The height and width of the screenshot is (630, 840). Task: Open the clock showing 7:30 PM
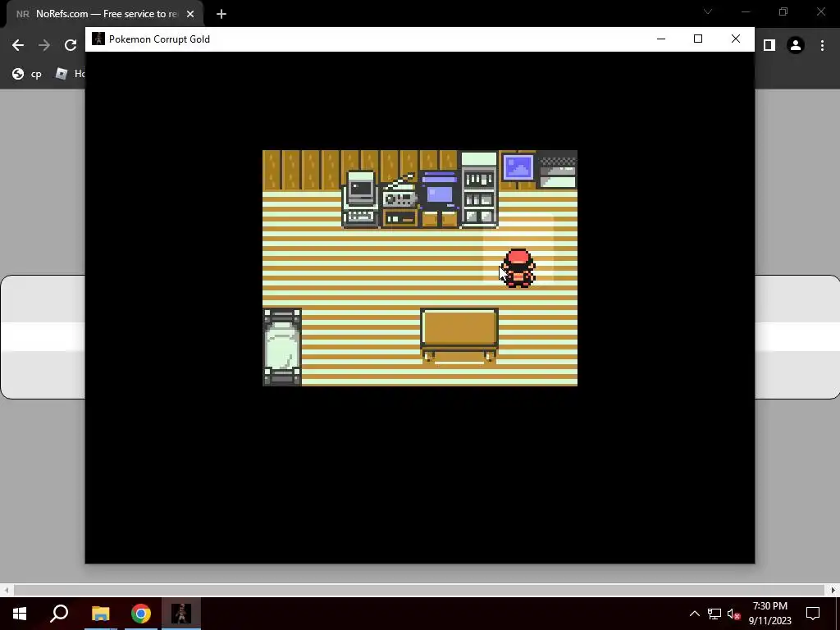769,614
